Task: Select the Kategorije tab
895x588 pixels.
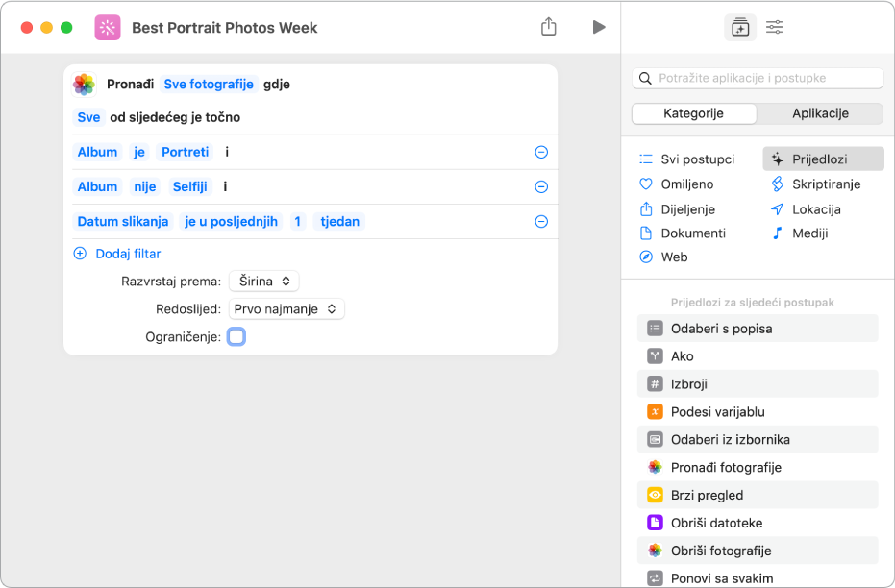Action: click(x=694, y=113)
